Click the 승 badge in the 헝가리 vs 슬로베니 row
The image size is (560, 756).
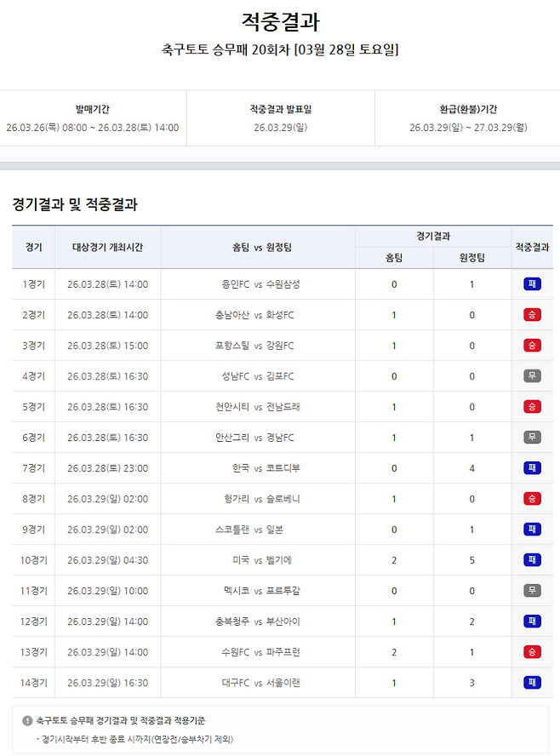pos(532,499)
